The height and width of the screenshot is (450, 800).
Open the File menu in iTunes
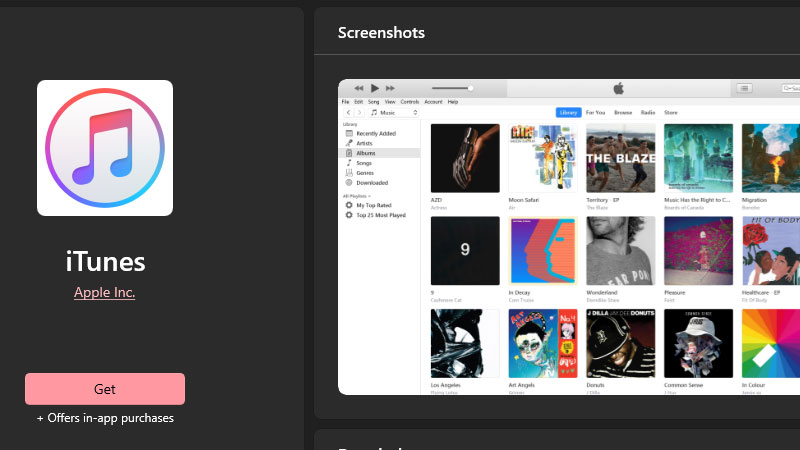[x=345, y=102]
